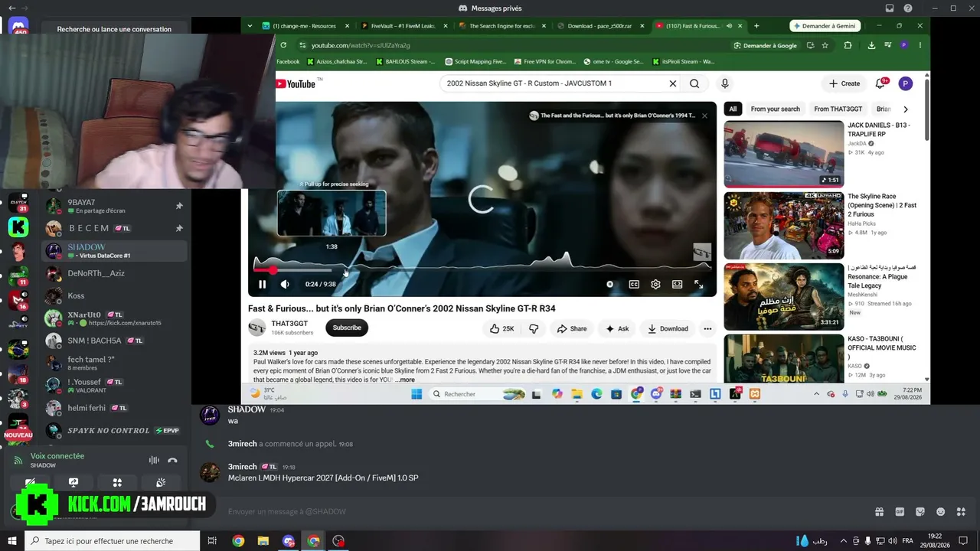Open Chrome downloads list
Screen dimensions: 980x551
871,45
